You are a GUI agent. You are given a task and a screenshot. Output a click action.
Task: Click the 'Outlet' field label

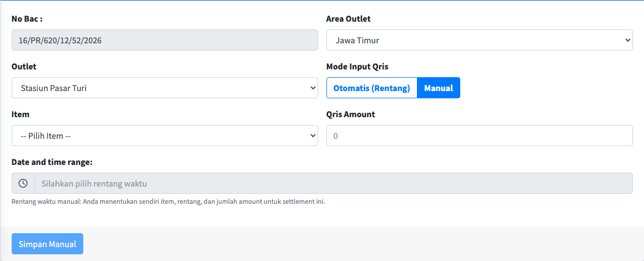click(x=24, y=67)
